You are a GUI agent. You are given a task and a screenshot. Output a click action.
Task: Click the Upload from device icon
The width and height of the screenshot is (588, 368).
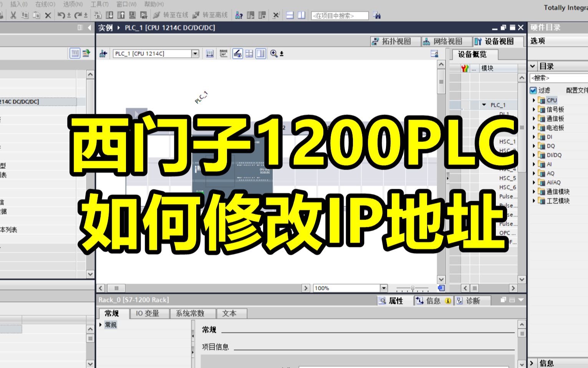[121, 15]
